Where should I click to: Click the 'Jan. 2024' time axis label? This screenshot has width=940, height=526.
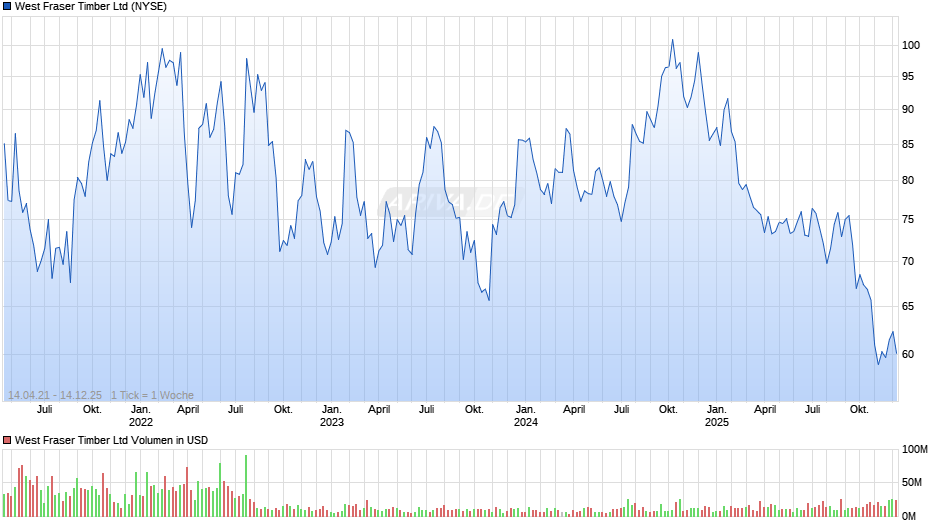coord(526,416)
